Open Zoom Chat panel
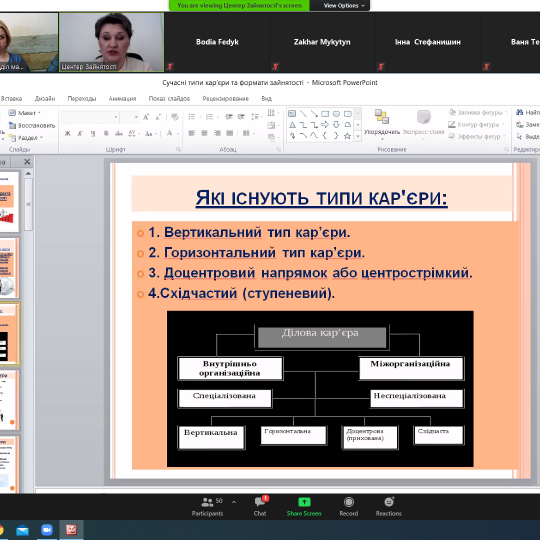The image size is (540, 540). [x=260, y=507]
